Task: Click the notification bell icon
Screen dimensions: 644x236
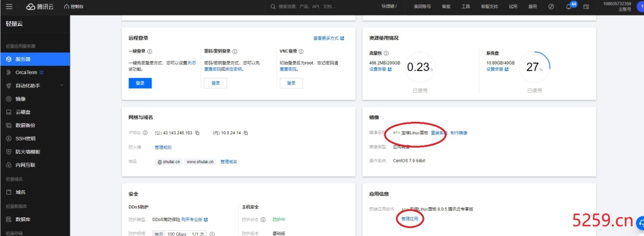Action: coord(569,6)
